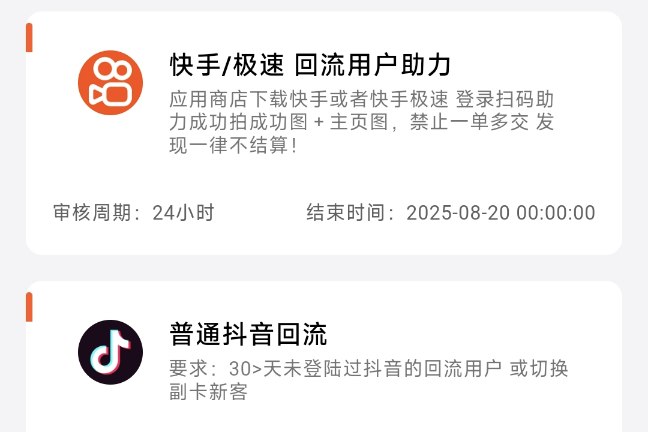Viewport: 648px width, 432px height.
Task: Tap the 审核周期: 24小时 label
Action: click(x=133, y=213)
